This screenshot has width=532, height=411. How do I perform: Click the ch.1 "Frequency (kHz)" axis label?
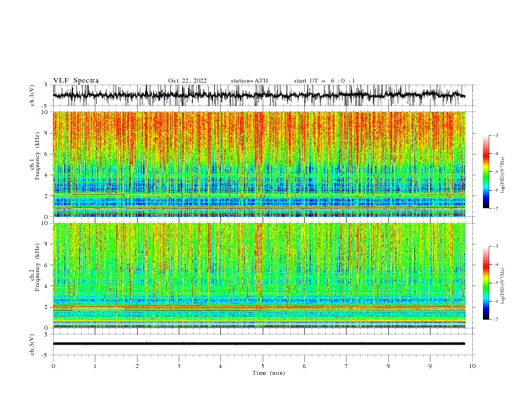pyautogui.click(x=38, y=156)
